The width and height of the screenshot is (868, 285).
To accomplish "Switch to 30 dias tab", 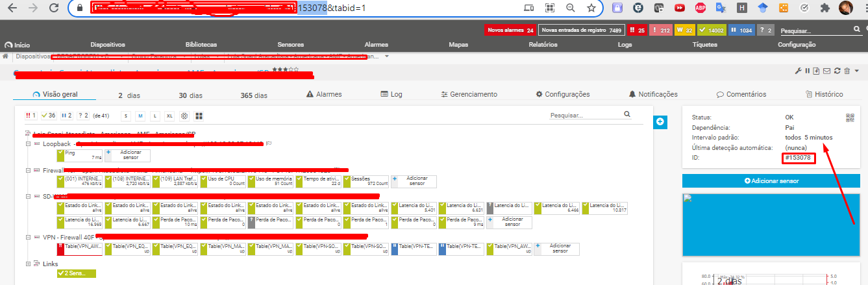I will [192, 95].
